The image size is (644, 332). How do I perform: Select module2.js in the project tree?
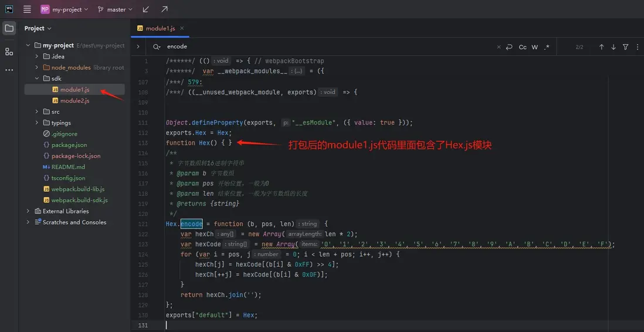point(74,101)
